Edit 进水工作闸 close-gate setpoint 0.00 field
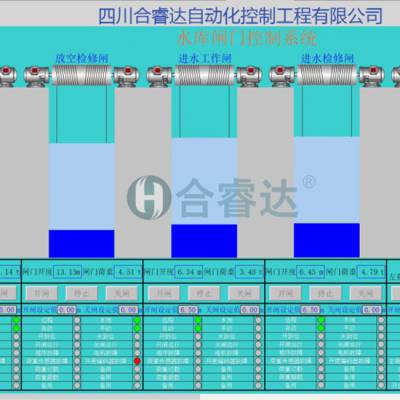 coord(250,310)
